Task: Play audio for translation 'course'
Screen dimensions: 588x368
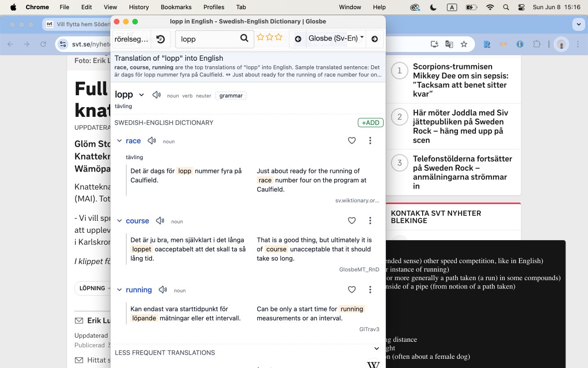Action: [x=160, y=221]
